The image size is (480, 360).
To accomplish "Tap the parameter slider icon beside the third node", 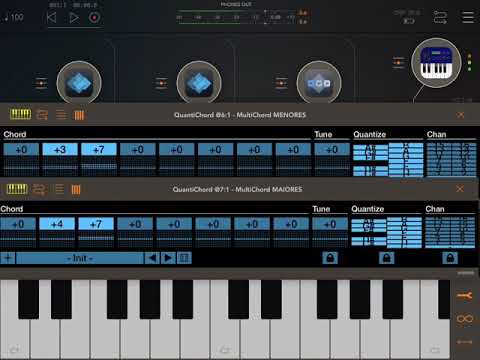I will point(281,83).
